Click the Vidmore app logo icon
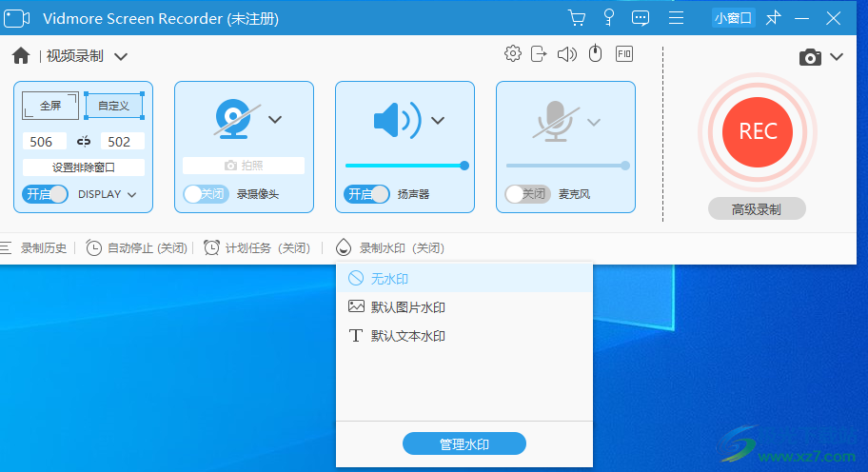 coord(16,18)
